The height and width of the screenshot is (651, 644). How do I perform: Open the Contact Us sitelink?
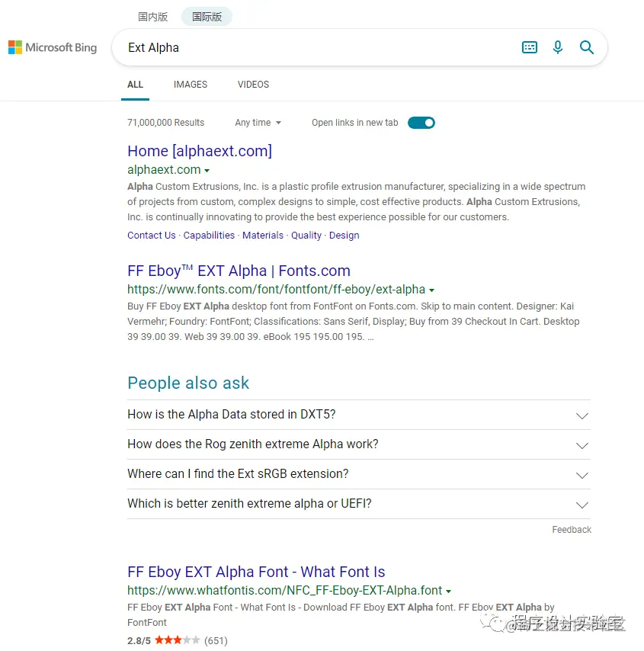[152, 236]
